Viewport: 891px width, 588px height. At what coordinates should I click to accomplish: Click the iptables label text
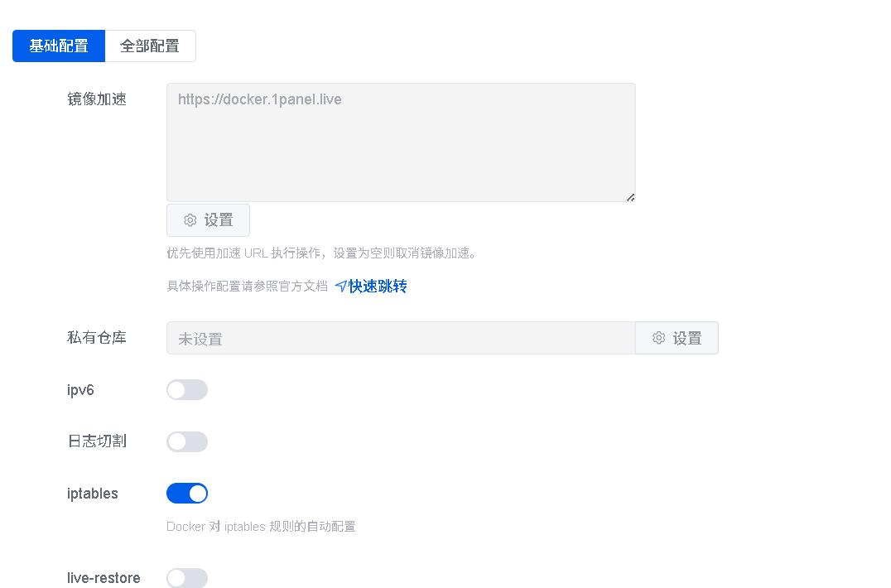(x=93, y=493)
